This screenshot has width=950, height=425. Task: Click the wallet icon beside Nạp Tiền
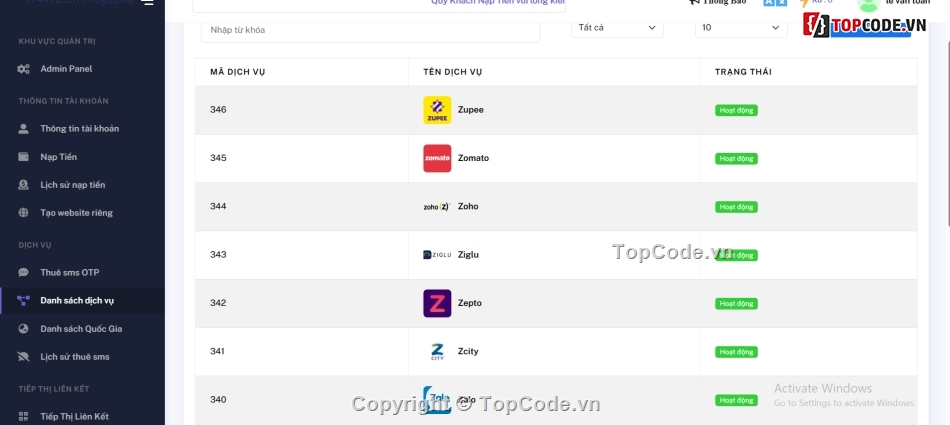point(24,157)
